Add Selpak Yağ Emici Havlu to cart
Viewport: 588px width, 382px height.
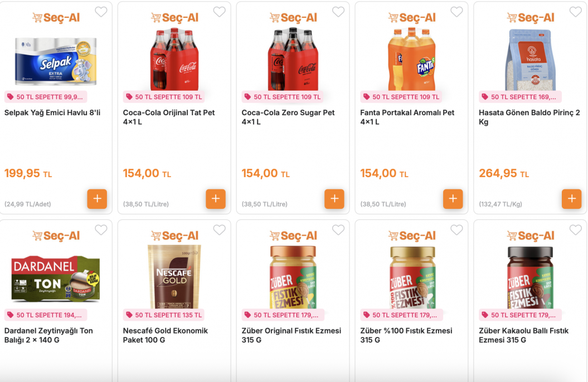coord(97,198)
